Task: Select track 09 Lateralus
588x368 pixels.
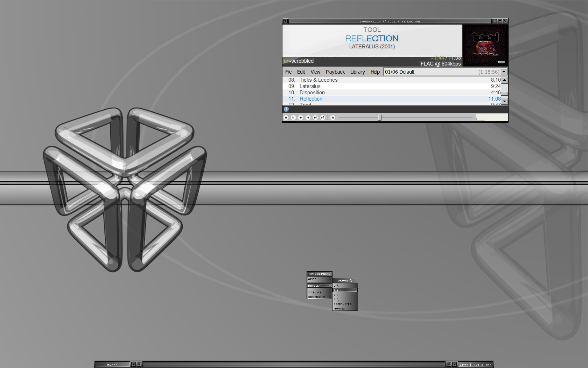Action: click(392, 86)
